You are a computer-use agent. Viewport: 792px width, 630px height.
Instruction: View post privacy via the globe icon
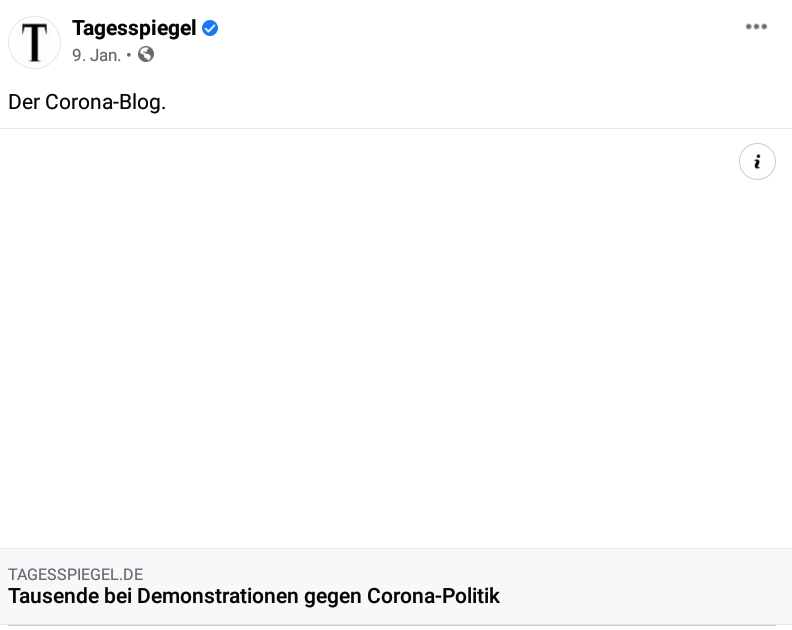[146, 54]
